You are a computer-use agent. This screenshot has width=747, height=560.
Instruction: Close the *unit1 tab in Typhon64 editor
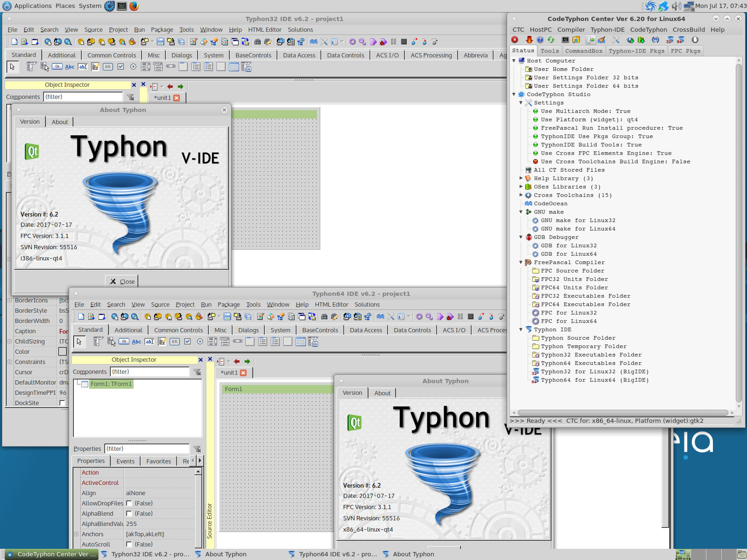tap(243, 372)
